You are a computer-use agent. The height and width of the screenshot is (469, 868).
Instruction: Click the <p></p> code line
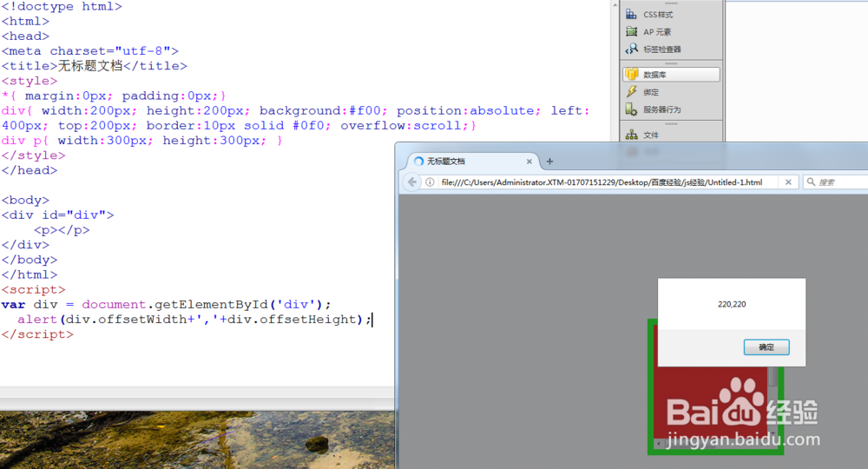pyautogui.click(x=62, y=230)
